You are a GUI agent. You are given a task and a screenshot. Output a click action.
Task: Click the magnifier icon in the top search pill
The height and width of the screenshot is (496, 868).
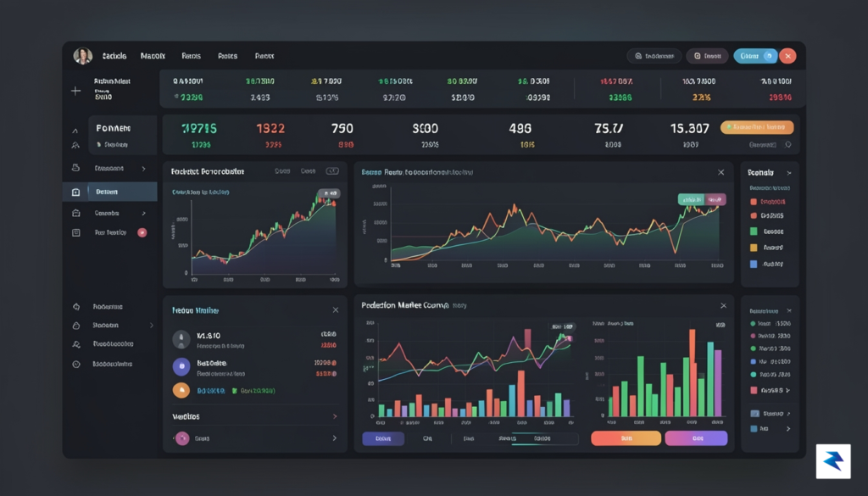pyautogui.click(x=638, y=56)
